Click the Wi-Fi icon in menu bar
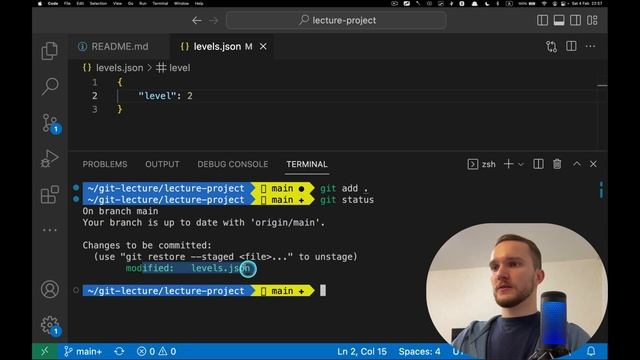This screenshot has width=640, height=360. click(544, 3)
